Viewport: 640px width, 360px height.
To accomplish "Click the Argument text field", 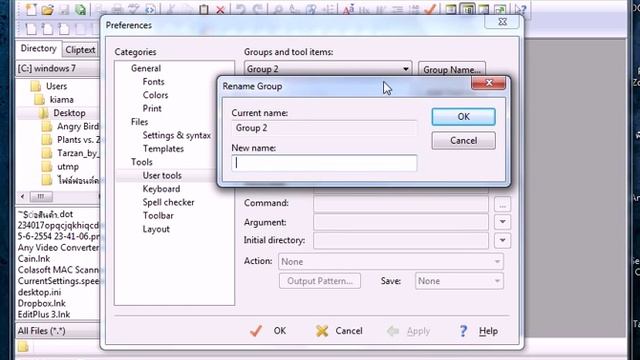I will pyautogui.click(x=401, y=222).
